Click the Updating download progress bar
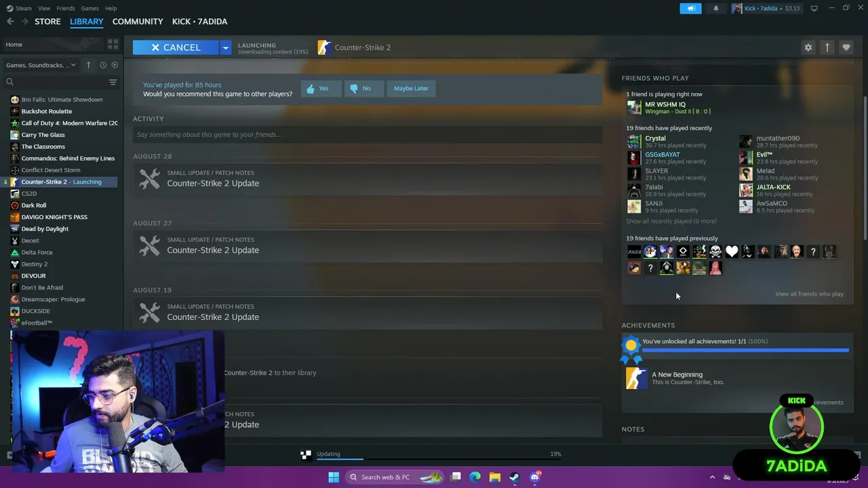 click(439, 460)
